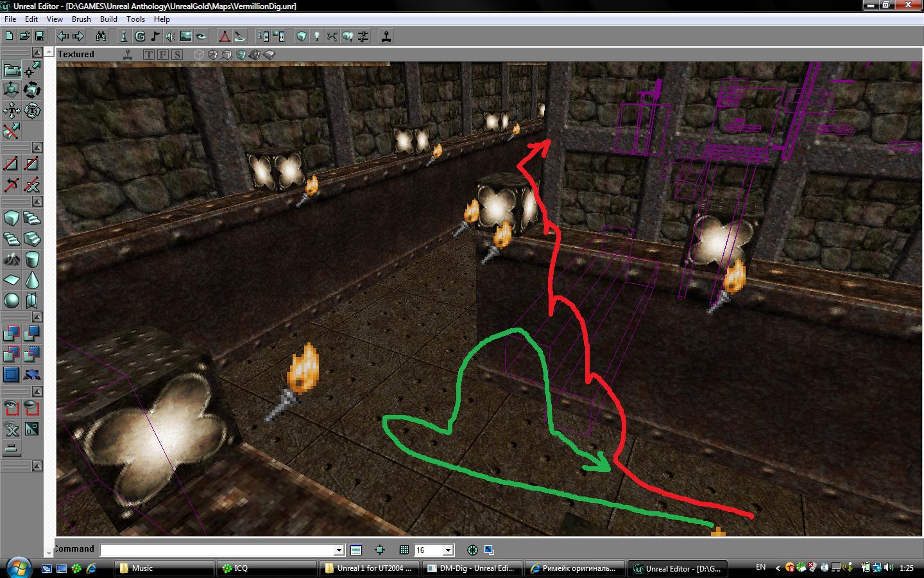Open the View menu

click(x=55, y=19)
